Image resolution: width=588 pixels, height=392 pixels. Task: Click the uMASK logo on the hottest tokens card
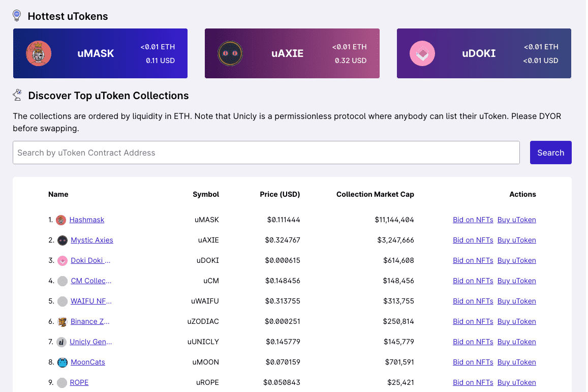click(x=38, y=53)
